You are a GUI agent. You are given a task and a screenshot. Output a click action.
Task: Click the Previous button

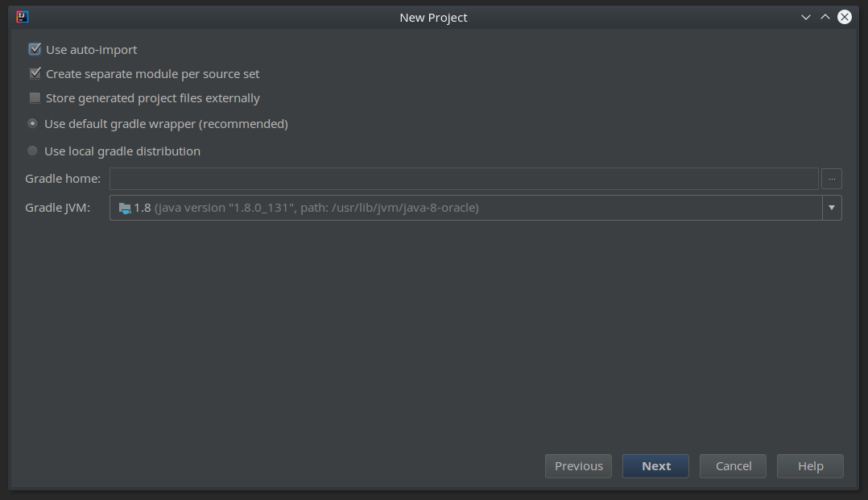click(578, 465)
